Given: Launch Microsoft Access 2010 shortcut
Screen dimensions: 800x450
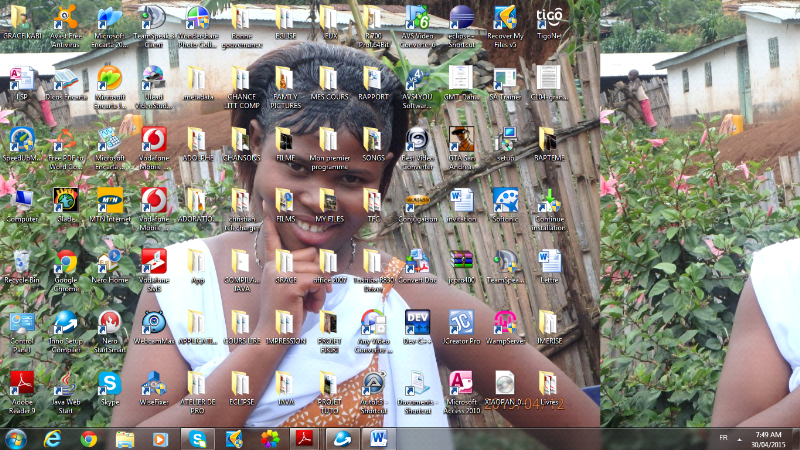Looking at the screenshot, I should [x=461, y=383].
